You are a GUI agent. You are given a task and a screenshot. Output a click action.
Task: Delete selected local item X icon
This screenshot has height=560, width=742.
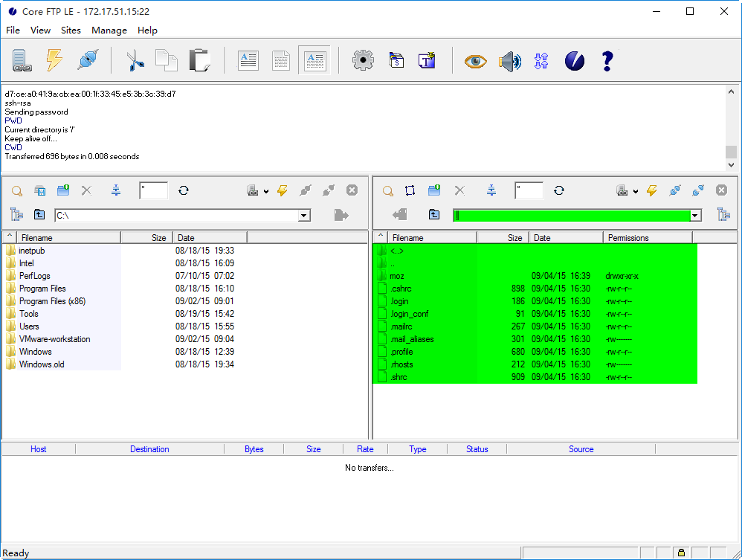86,191
